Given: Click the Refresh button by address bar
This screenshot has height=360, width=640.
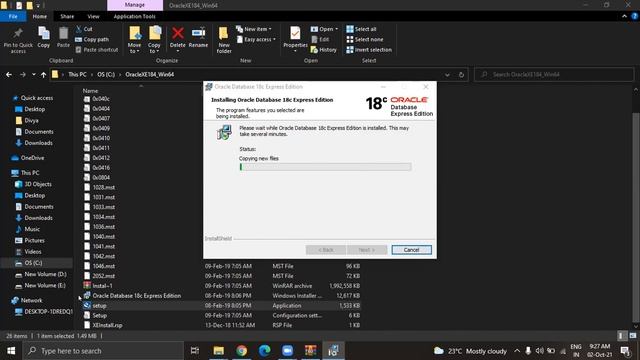Looking at the screenshot, I should [461, 75].
